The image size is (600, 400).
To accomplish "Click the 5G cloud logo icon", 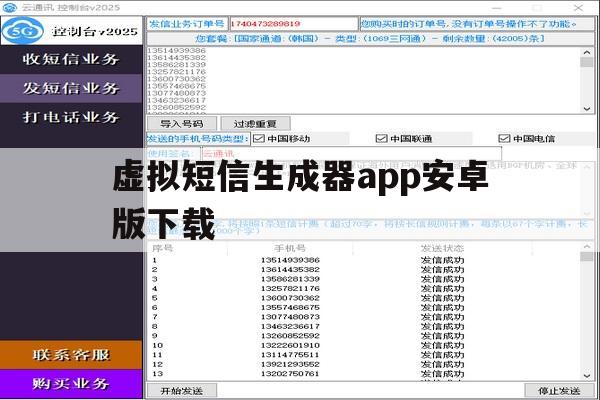I will [23, 31].
